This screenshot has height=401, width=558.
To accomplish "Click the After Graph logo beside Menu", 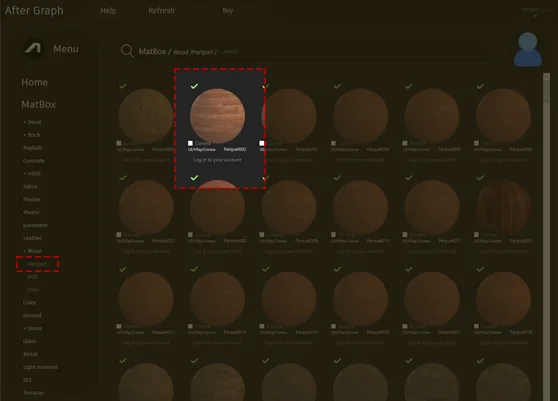I will coord(33,48).
